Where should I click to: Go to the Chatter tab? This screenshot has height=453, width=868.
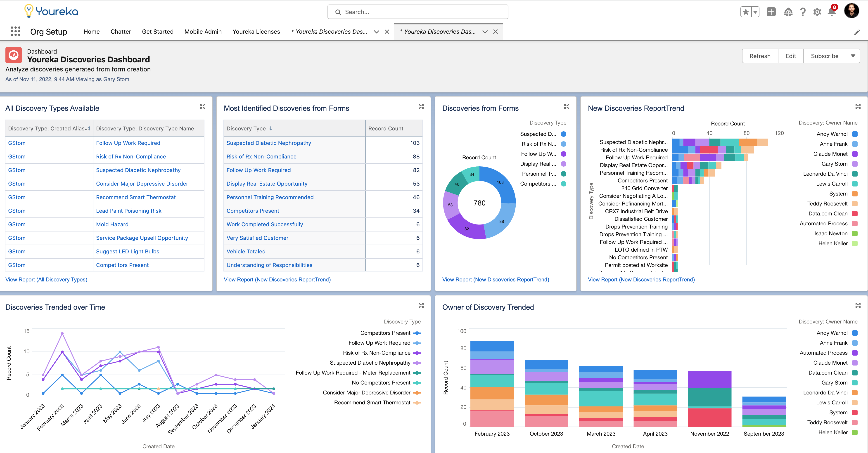[121, 32]
